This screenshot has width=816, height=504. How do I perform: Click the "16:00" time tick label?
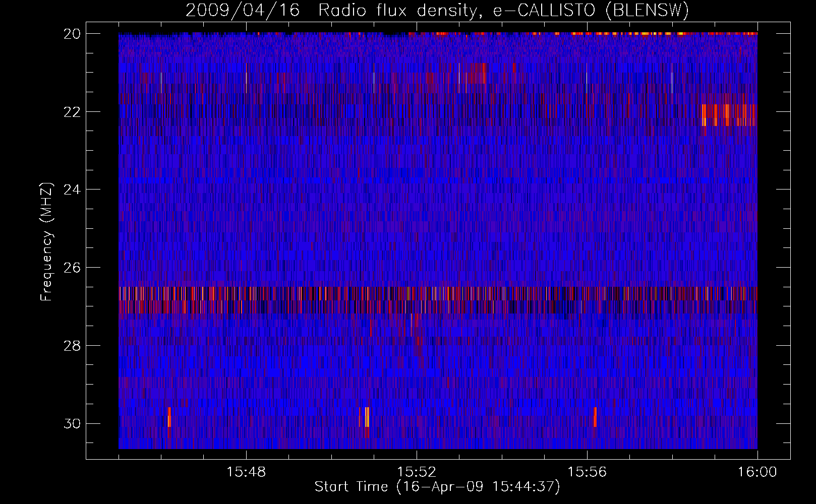pyautogui.click(x=757, y=472)
